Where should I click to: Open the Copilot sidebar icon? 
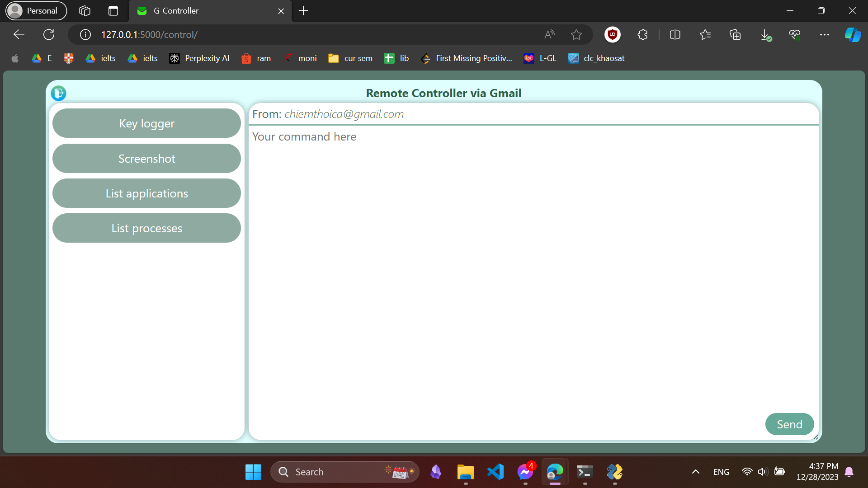point(853,35)
